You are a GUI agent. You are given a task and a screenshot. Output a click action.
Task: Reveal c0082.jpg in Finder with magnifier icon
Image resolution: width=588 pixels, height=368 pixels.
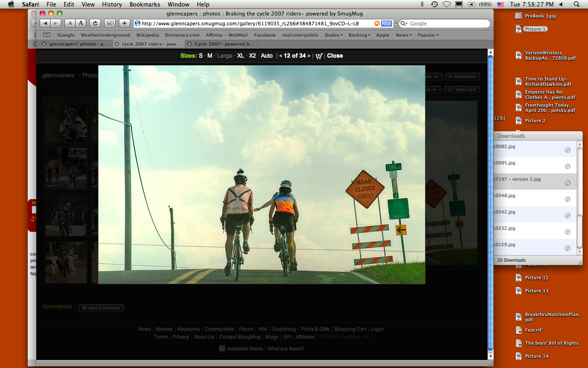567,150
